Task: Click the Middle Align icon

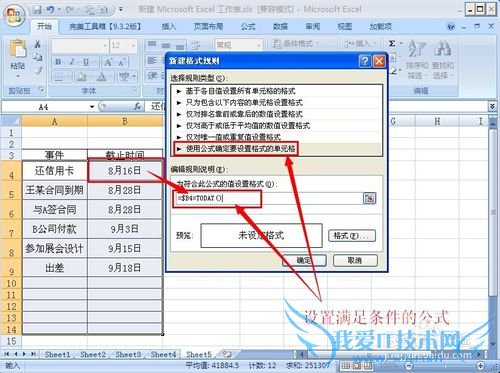Action: pos(166,45)
